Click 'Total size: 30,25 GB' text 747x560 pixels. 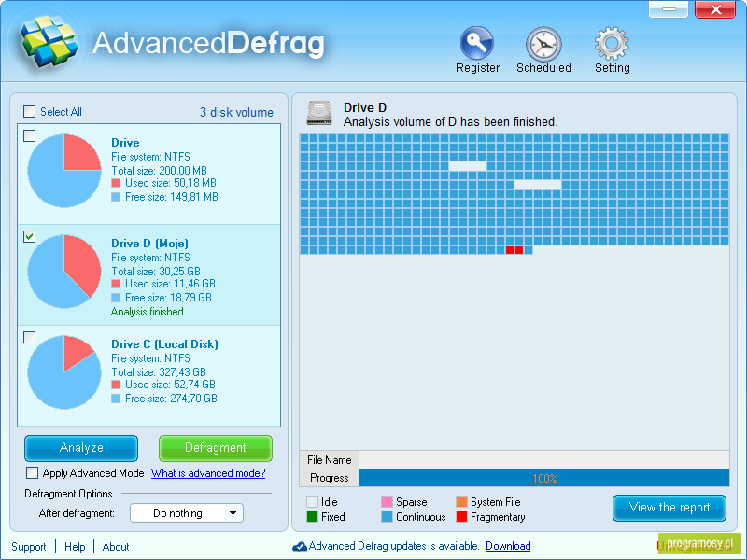pyautogui.click(x=156, y=272)
